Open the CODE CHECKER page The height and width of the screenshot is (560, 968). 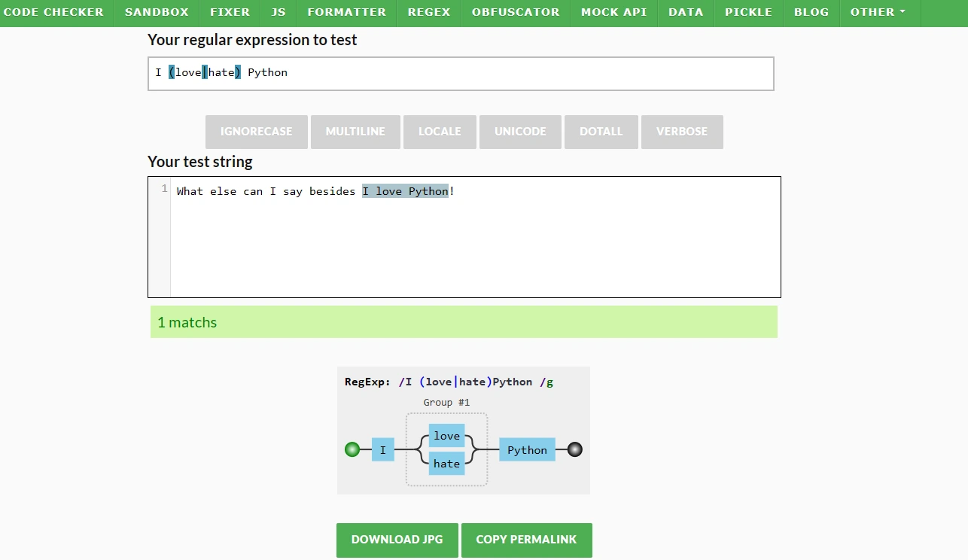(x=53, y=12)
